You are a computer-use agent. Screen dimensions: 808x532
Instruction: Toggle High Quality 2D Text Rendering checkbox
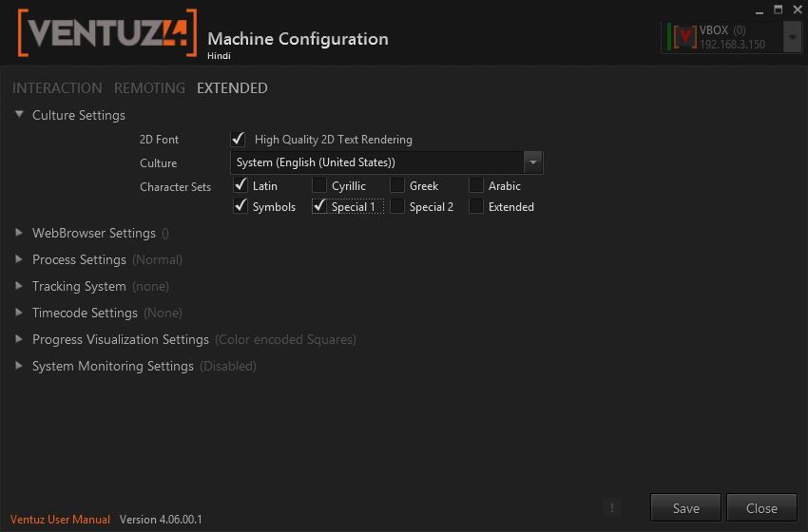click(239, 139)
